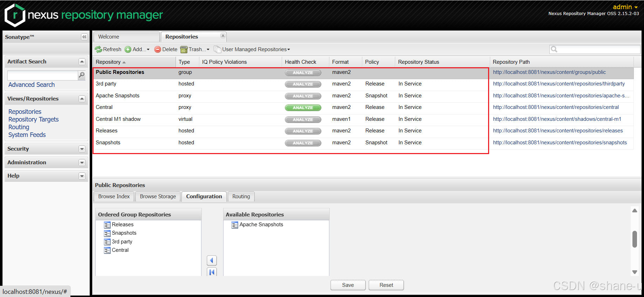Click the configuration panel scrollbar thumb
Screen dimensions: 644x297
635,239
